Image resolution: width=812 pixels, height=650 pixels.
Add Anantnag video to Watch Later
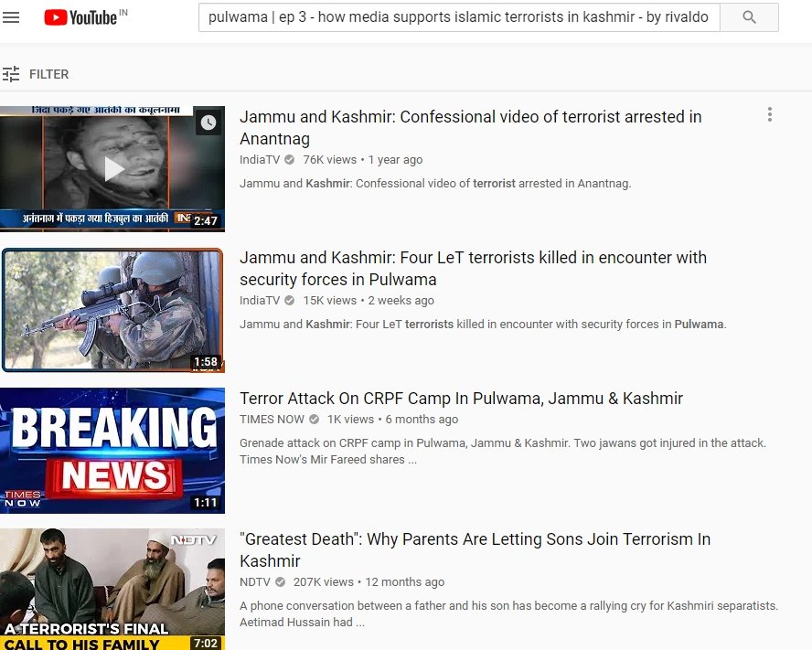[208, 123]
